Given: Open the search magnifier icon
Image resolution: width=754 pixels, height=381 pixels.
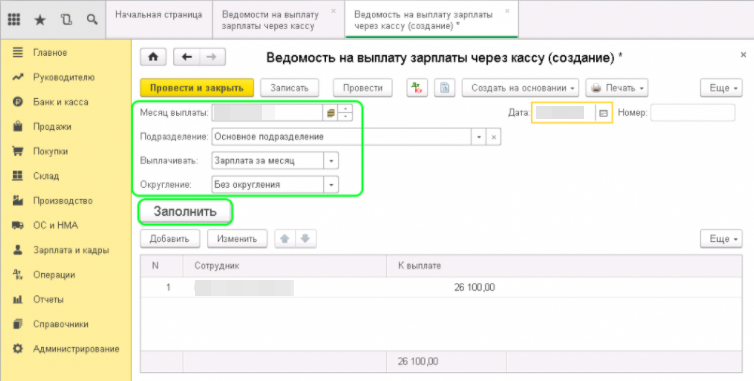Looking at the screenshot, I should point(92,19).
